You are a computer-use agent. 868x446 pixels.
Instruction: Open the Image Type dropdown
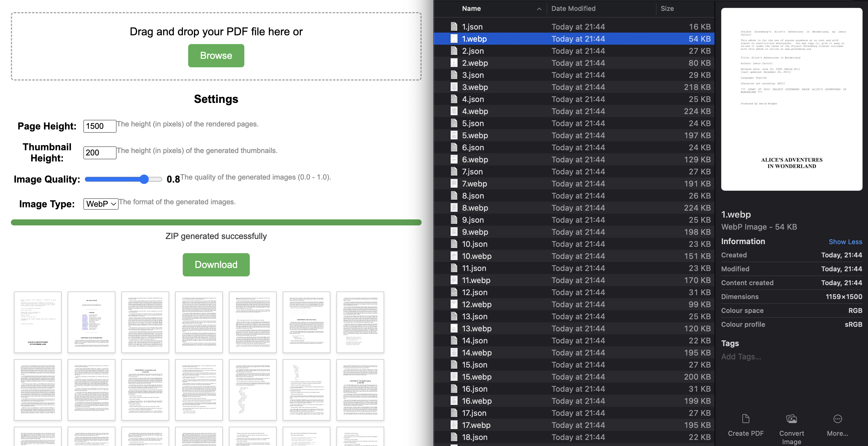[100, 204]
